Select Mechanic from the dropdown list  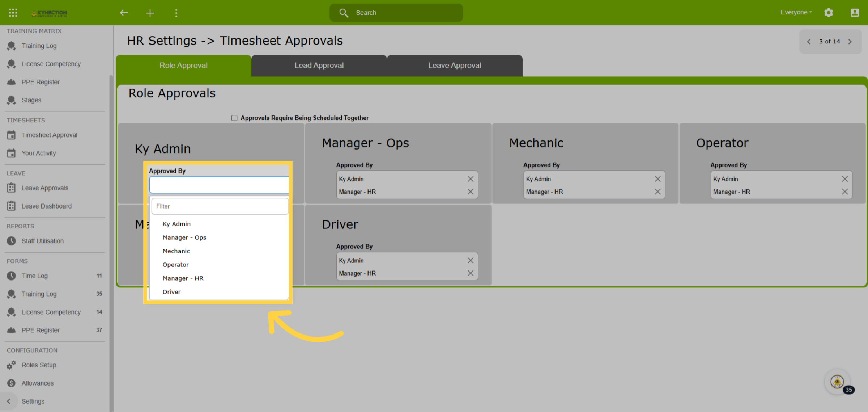coord(176,251)
